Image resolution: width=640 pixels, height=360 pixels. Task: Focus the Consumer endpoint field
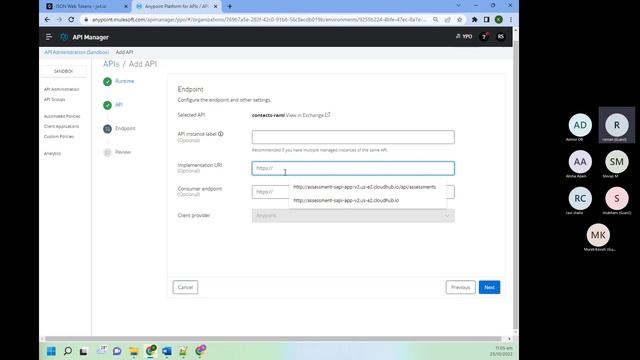pos(353,192)
